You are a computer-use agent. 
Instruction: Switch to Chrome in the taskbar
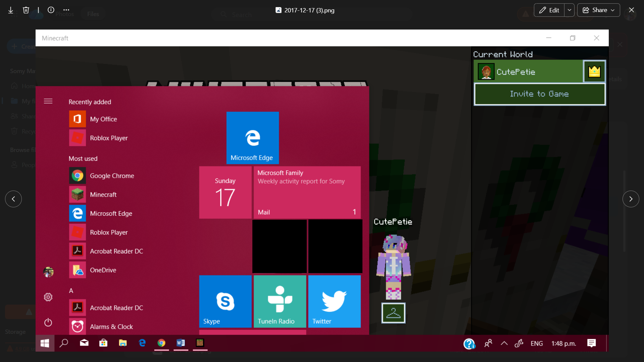tap(161, 343)
